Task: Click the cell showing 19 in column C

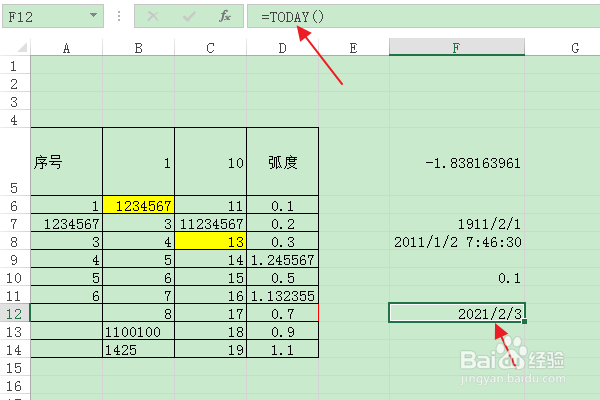Action: click(x=210, y=349)
